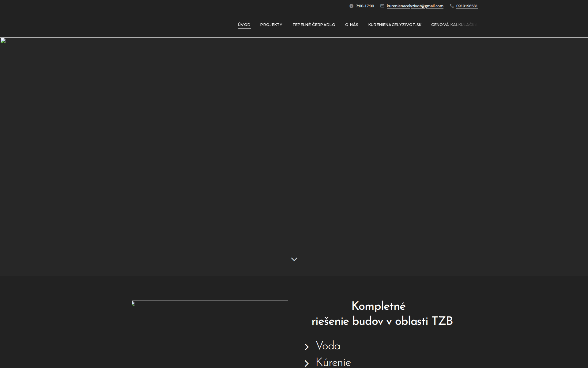Click the clock icon next to opening hours

click(351, 6)
